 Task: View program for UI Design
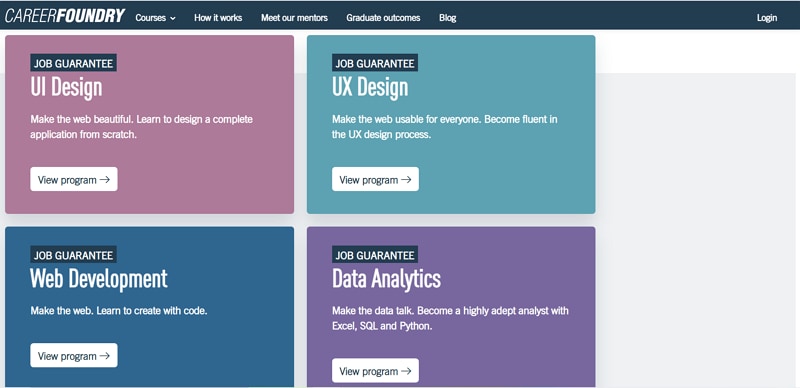tap(74, 179)
